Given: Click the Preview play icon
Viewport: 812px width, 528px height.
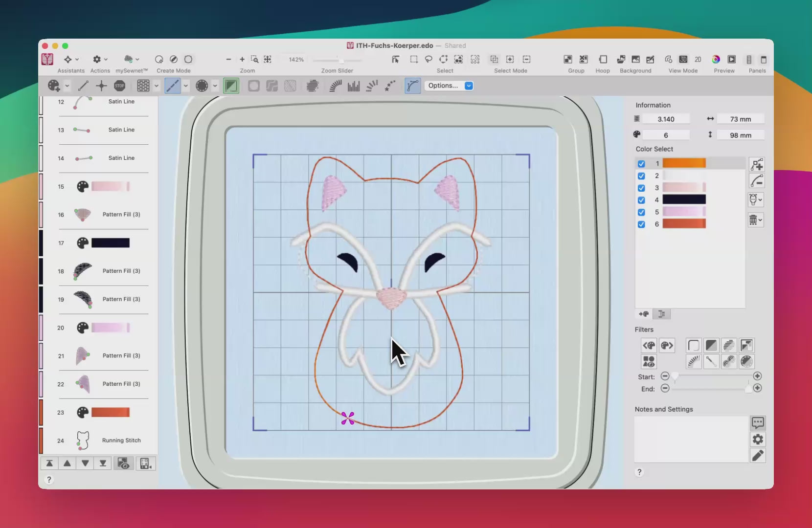Looking at the screenshot, I should pos(731,59).
